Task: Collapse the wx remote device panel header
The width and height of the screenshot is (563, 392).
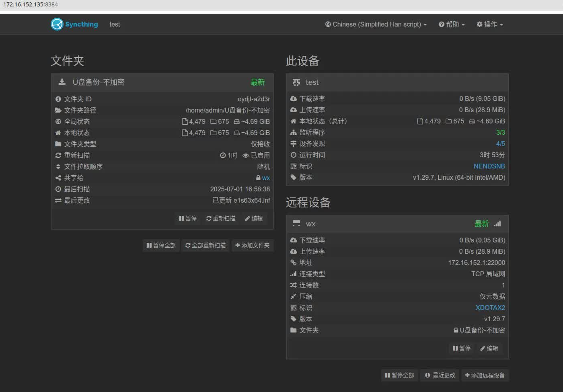Action: 397,224
